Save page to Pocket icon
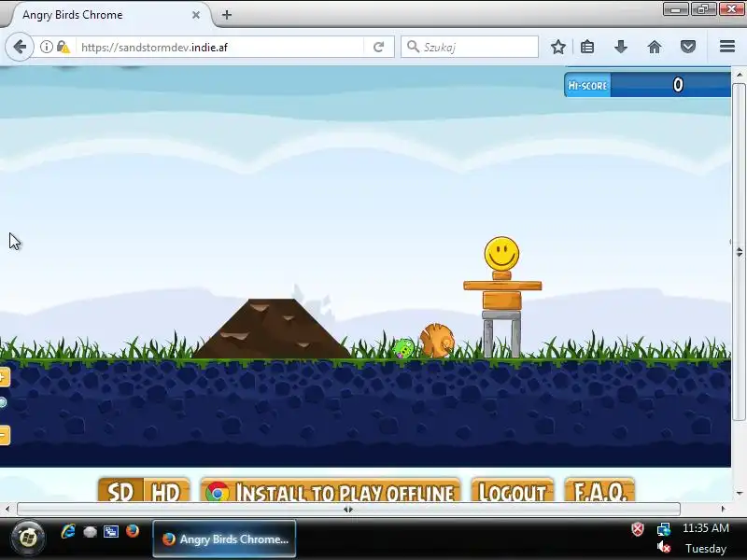747x560 pixels. pyautogui.click(x=687, y=47)
